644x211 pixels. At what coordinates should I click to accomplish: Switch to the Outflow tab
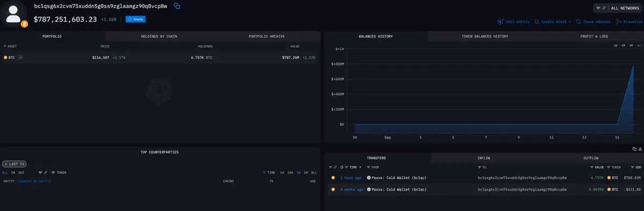click(591, 158)
